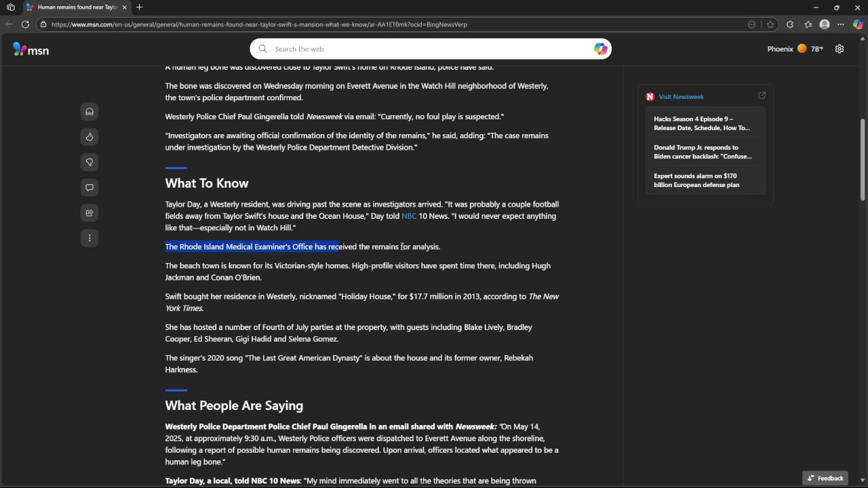Image resolution: width=868 pixels, height=488 pixels.
Task: Go back with browser back arrow
Action: click(9, 24)
